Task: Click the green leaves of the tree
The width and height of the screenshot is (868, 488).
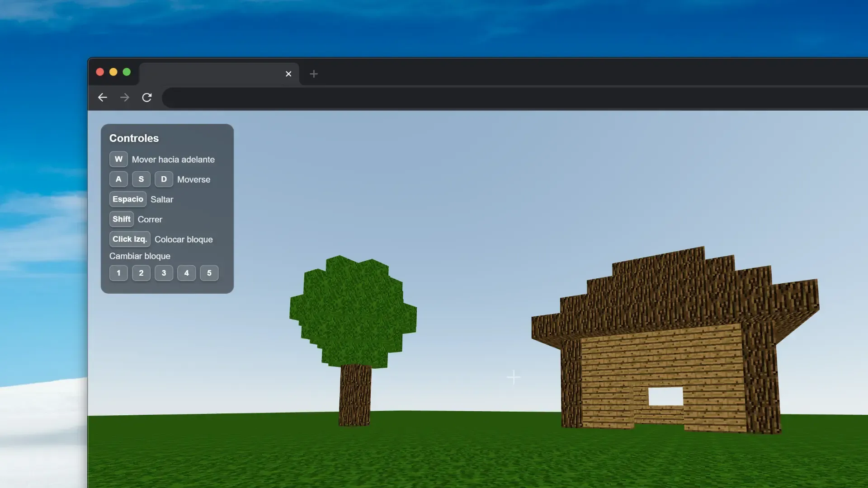Action: tap(353, 312)
